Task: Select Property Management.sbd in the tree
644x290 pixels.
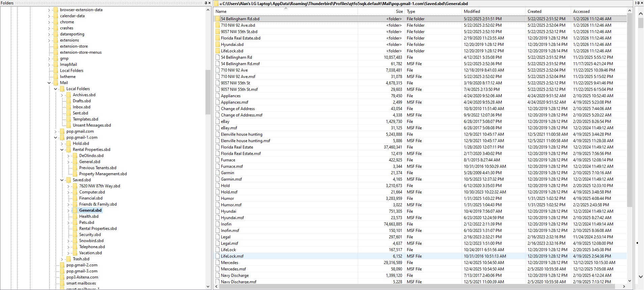Action: pyautogui.click(x=103, y=174)
